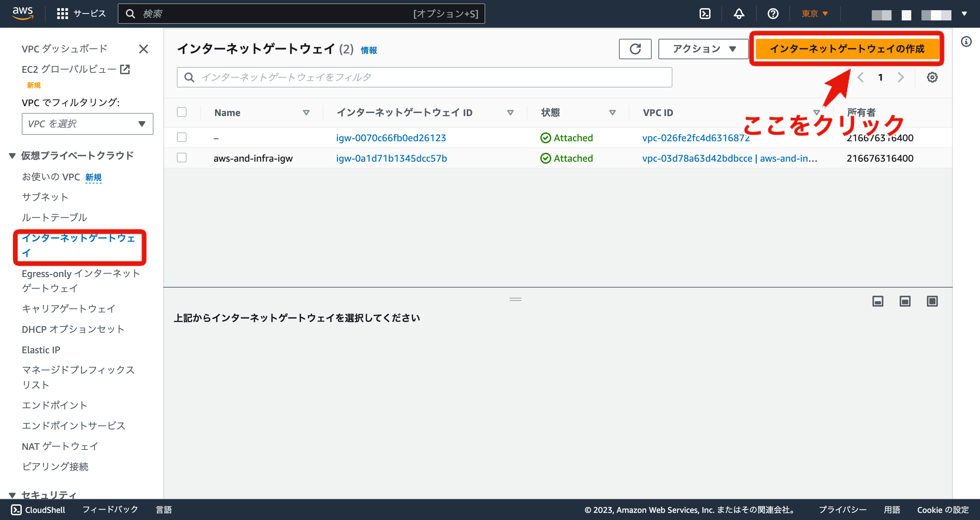Image resolution: width=980 pixels, height=520 pixels.
Task: Open help using the question mark icon
Action: tap(773, 13)
